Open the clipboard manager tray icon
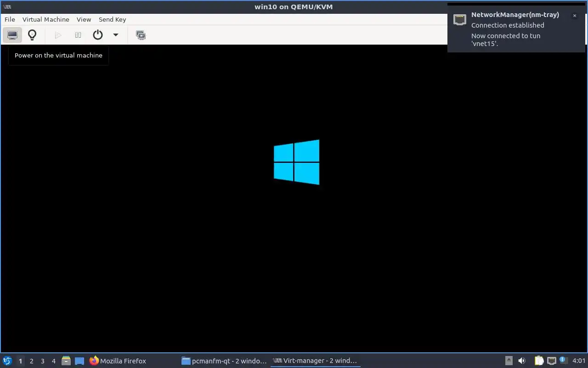The image size is (588, 368). 539,361
